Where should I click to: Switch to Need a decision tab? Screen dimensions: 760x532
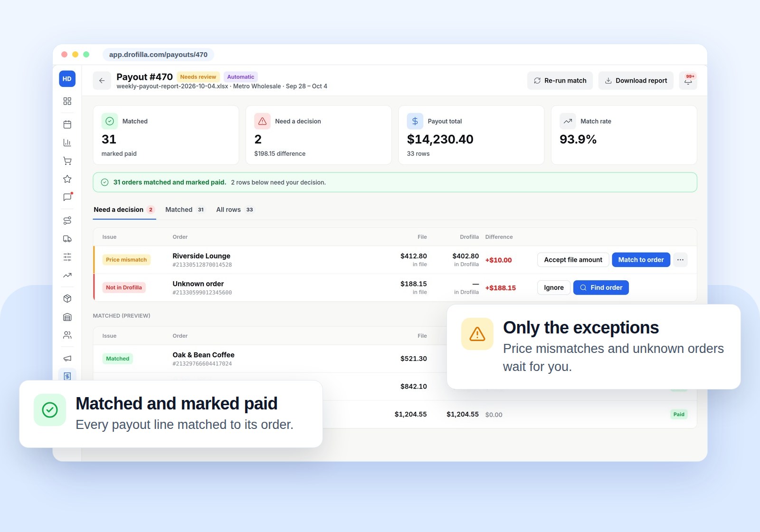(x=124, y=209)
